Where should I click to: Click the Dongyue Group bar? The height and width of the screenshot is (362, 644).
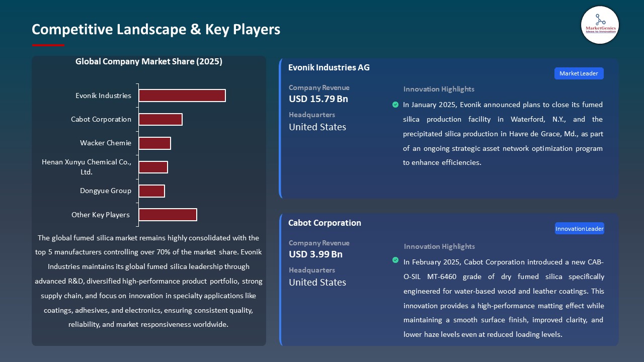tap(152, 191)
